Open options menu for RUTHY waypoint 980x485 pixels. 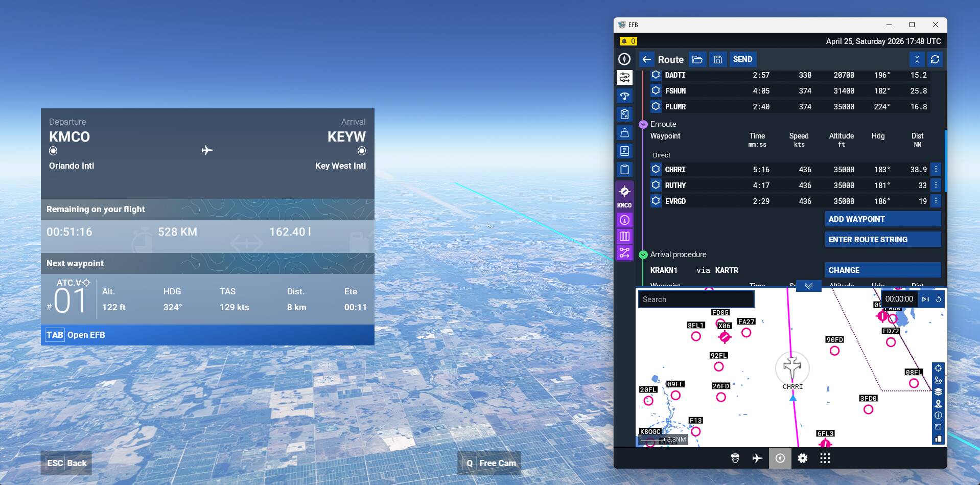pyautogui.click(x=936, y=185)
